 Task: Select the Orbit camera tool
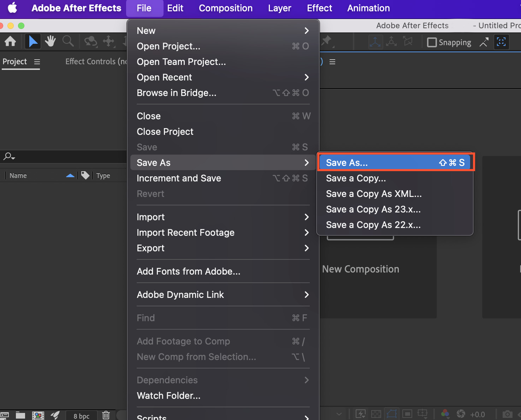click(91, 42)
